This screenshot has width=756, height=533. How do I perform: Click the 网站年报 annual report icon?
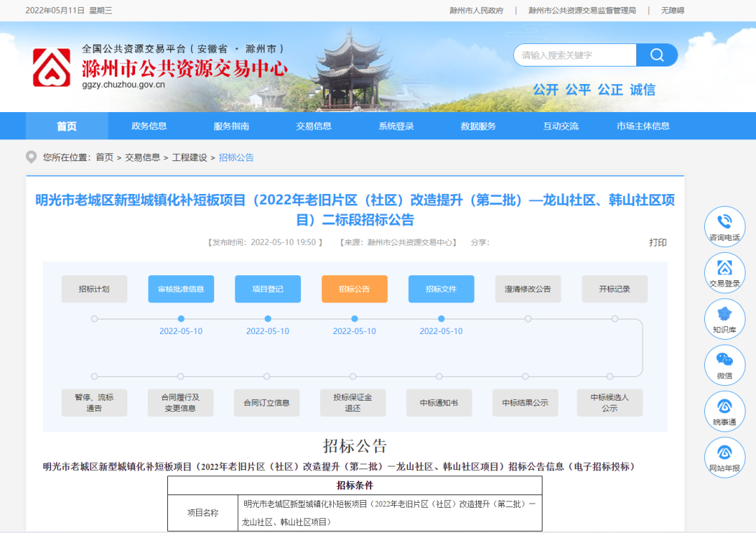point(724,457)
